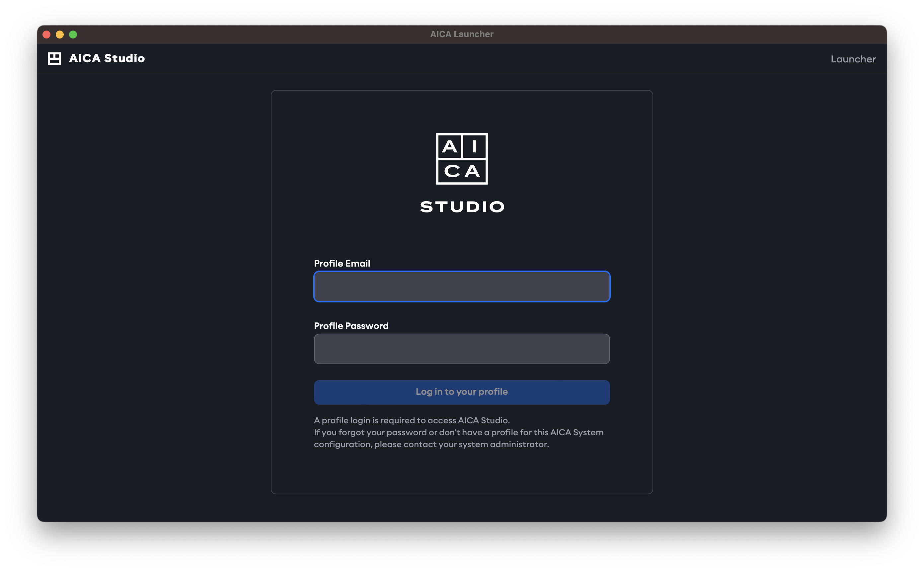Screen dimensions: 924x571
Task: Click the AICA Studio grid icon in the header
Action: tap(54, 58)
